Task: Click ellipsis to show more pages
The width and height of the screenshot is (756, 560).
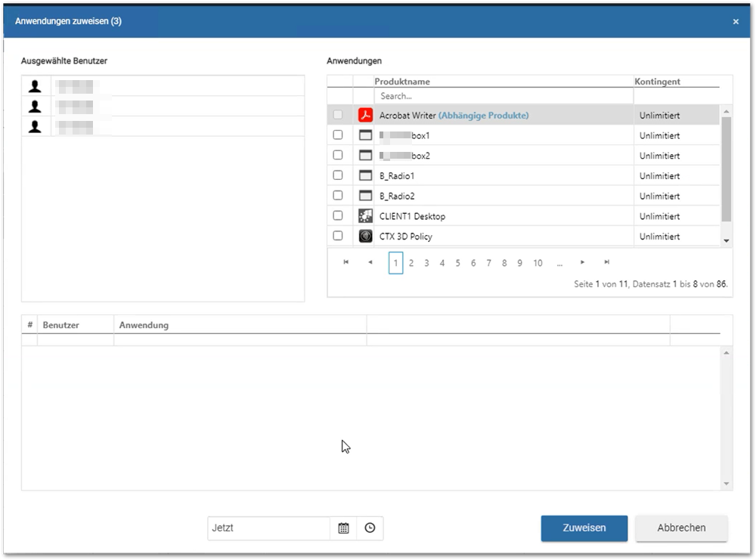Action: 559,263
